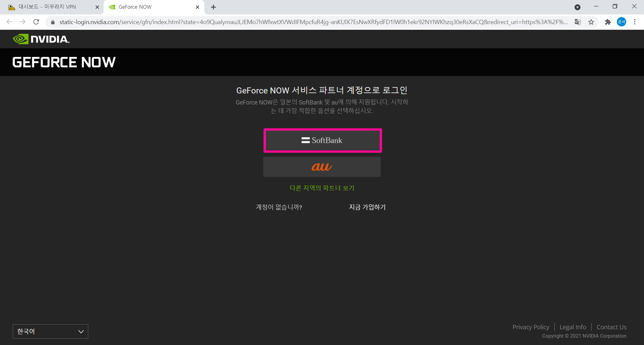Open the Privacy Policy link
644x345 pixels.
(531, 327)
